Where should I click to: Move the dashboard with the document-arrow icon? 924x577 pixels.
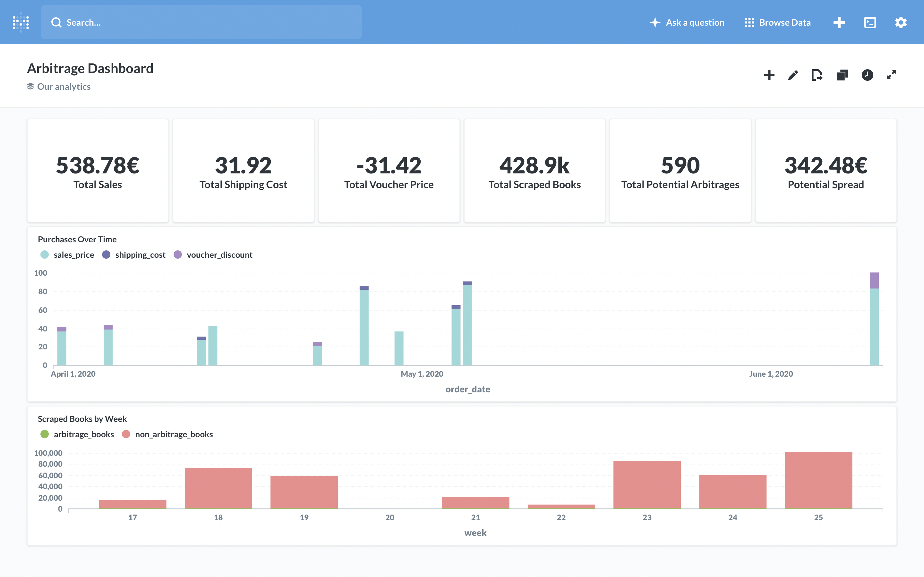[x=817, y=75]
